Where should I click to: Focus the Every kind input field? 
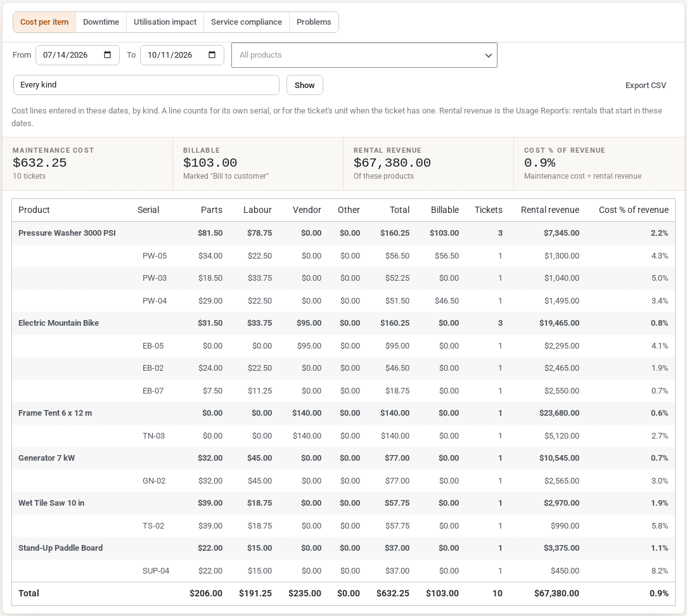(x=146, y=85)
